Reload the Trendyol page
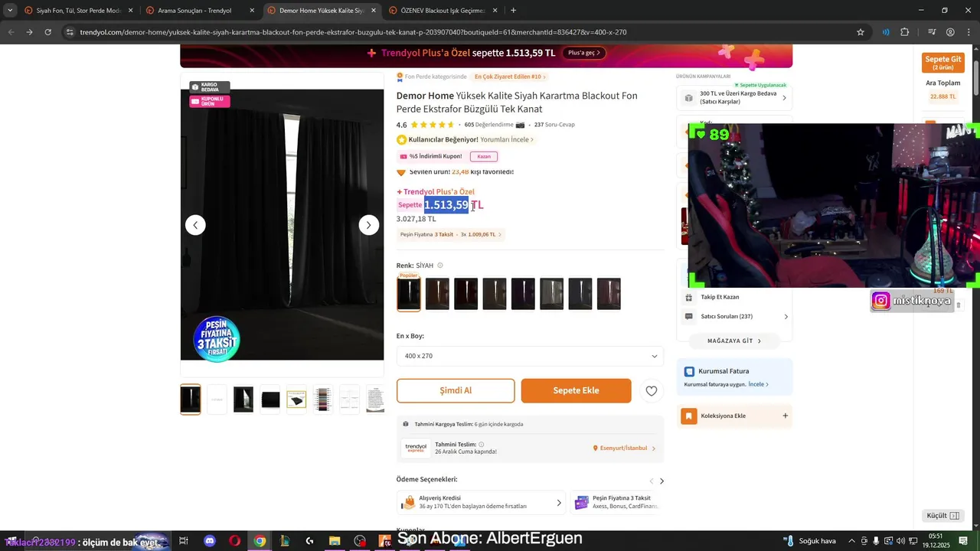Viewport: 980px width, 551px height. (47, 32)
